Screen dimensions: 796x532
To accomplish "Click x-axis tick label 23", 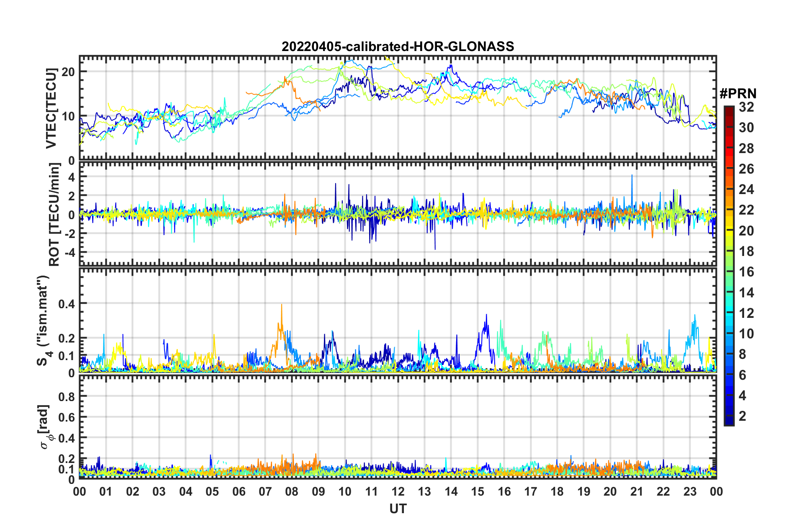I will (x=690, y=491).
